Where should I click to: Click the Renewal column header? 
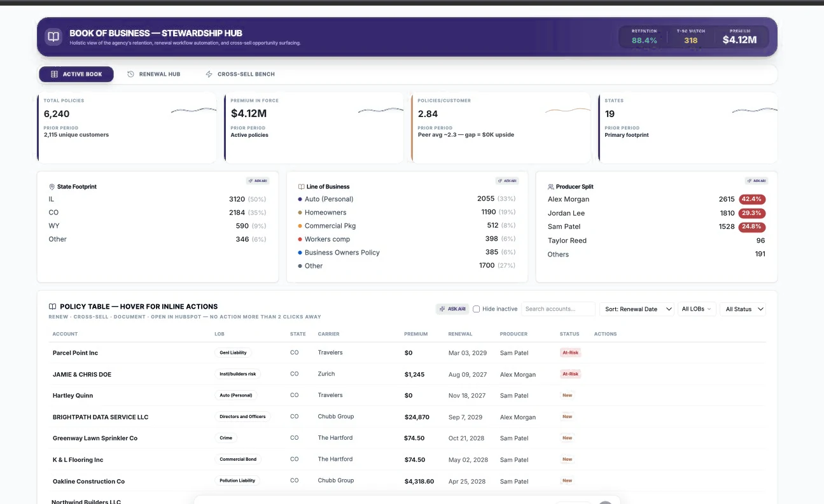[x=460, y=334]
